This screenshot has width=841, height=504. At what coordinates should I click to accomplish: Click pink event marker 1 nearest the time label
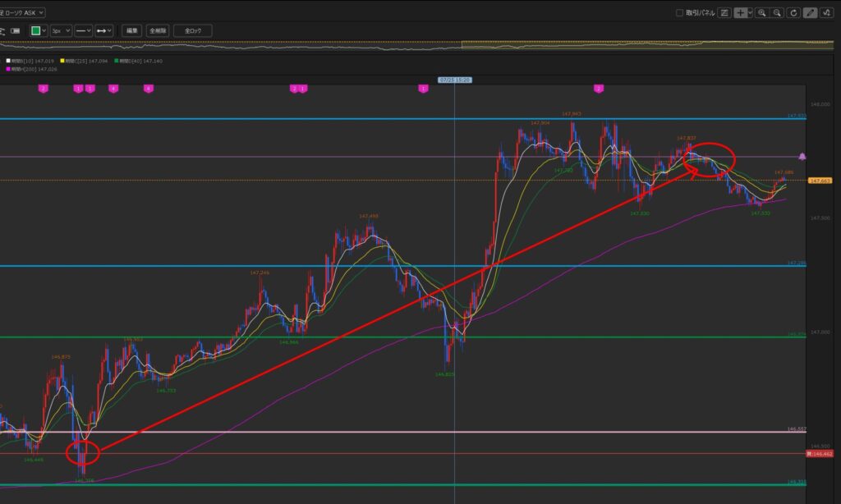tap(423, 89)
